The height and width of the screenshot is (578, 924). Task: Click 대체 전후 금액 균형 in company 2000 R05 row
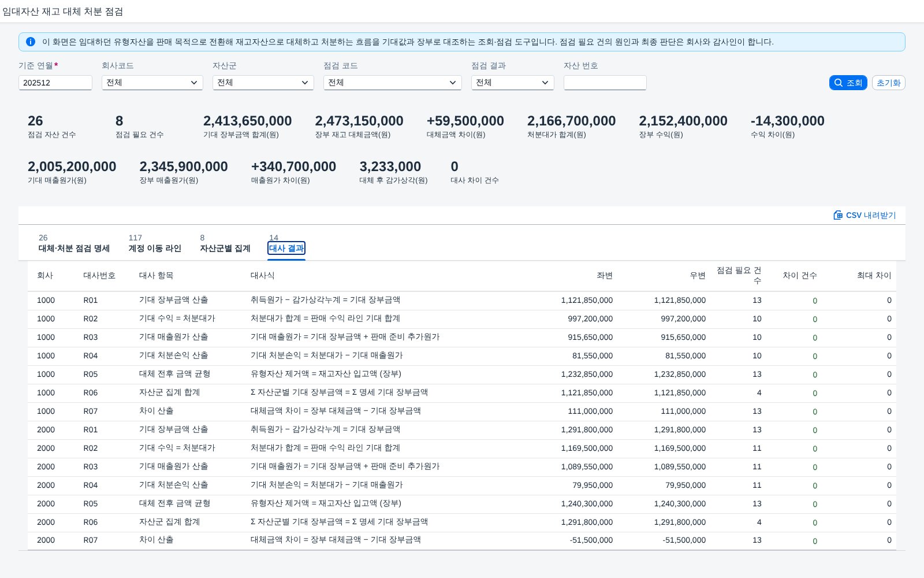coord(174,503)
